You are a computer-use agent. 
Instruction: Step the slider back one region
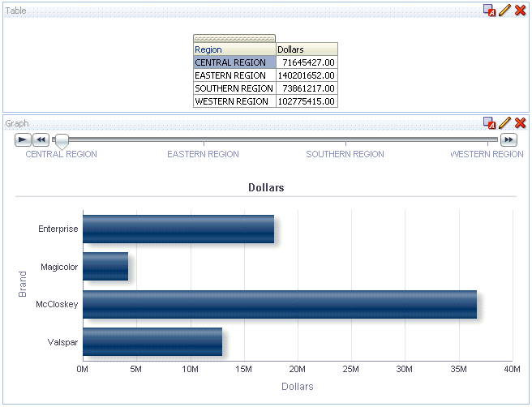click(41, 139)
